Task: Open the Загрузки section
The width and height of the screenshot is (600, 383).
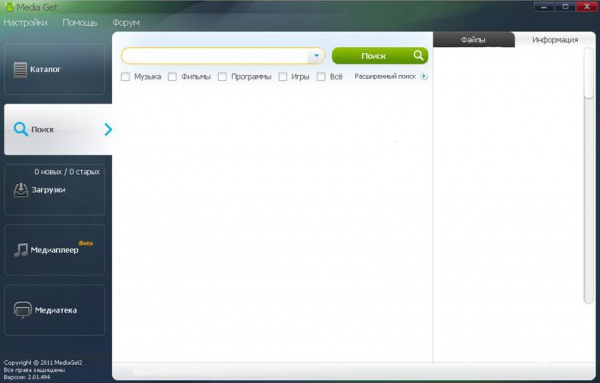Action: tap(54, 190)
